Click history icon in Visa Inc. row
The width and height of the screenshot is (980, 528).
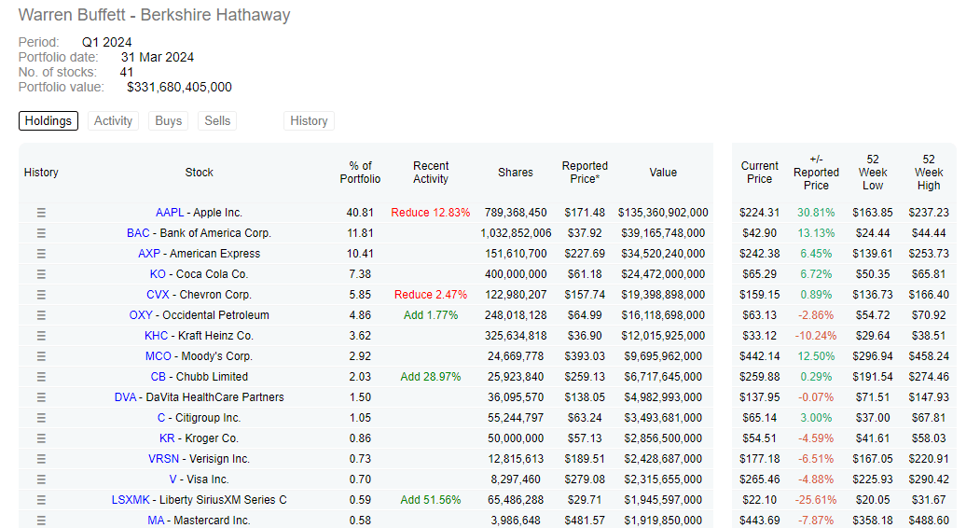tap(41, 479)
